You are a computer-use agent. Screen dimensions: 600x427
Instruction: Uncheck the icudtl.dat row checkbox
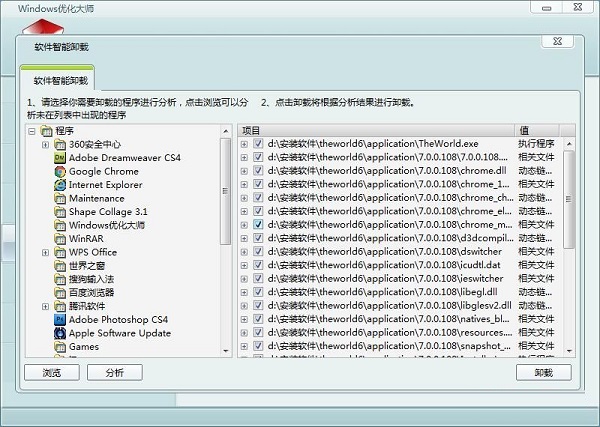[258, 265]
